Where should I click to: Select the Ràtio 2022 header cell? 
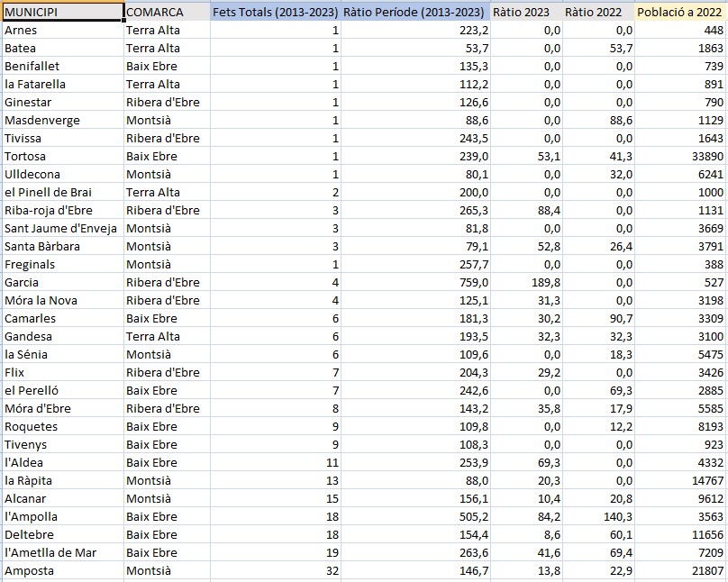coord(599,12)
